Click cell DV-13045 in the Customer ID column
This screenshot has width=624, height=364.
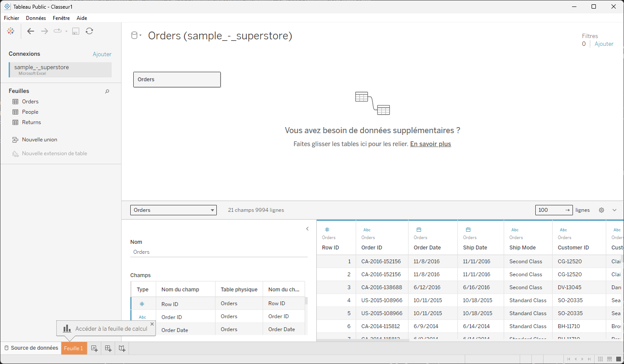click(579, 287)
